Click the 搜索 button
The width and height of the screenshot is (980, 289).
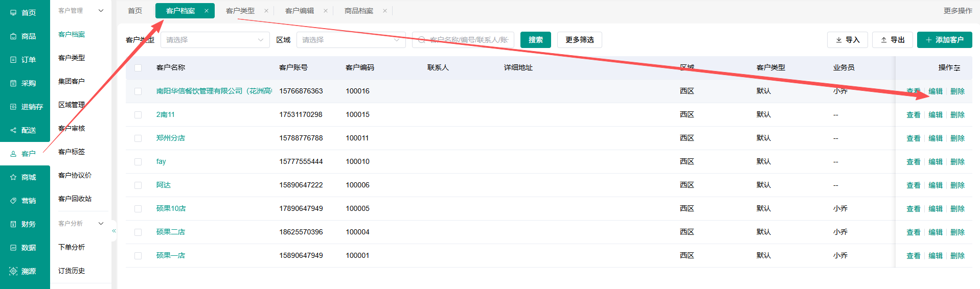pyautogui.click(x=536, y=40)
